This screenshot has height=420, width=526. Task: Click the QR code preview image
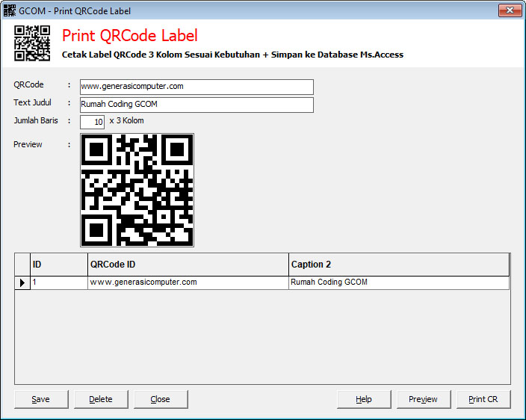point(137,190)
